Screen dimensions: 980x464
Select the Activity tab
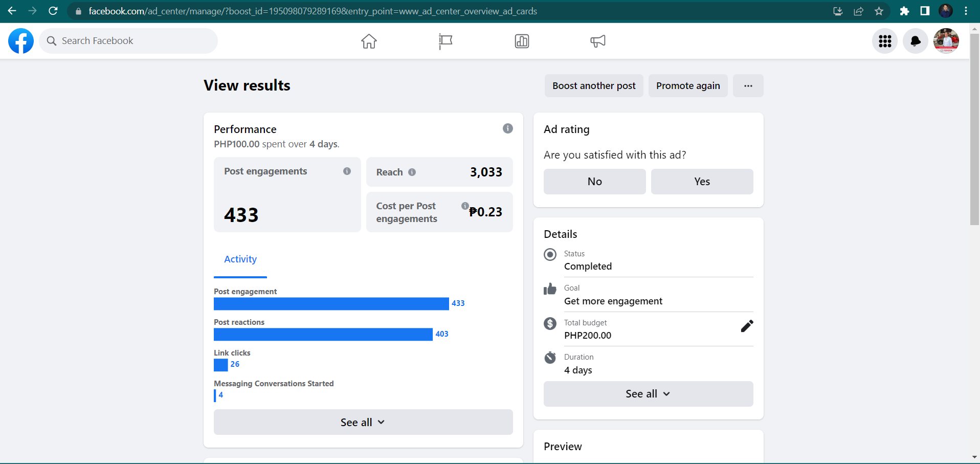[240, 259]
